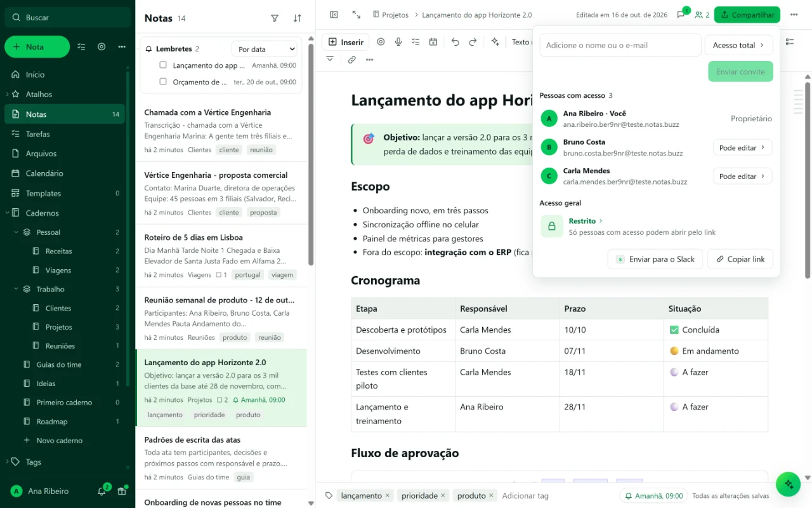Open Calendário in the sidebar
The image size is (812, 508).
click(x=65, y=173)
